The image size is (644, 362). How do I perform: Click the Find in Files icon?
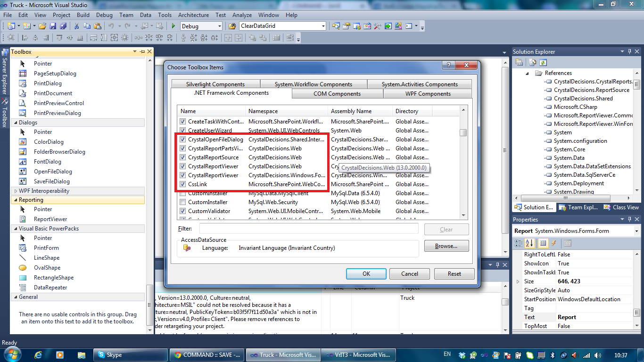click(232, 26)
